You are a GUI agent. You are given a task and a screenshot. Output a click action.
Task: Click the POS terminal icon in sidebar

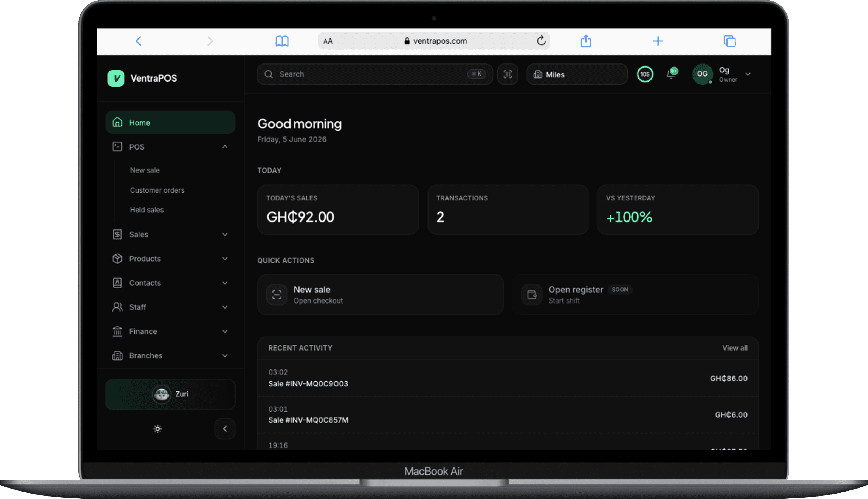[117, 147]
